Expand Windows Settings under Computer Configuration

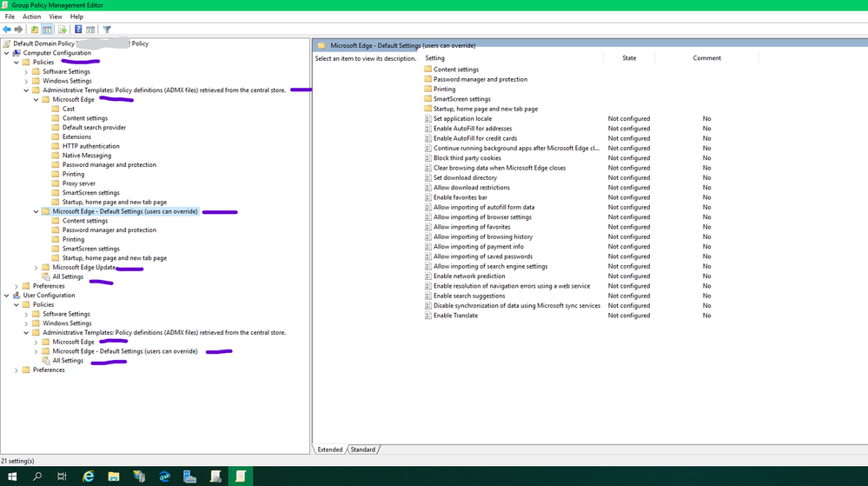26,82
